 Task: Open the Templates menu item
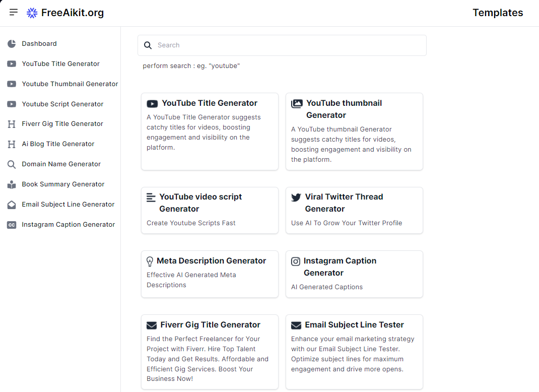tap(498, 13)
